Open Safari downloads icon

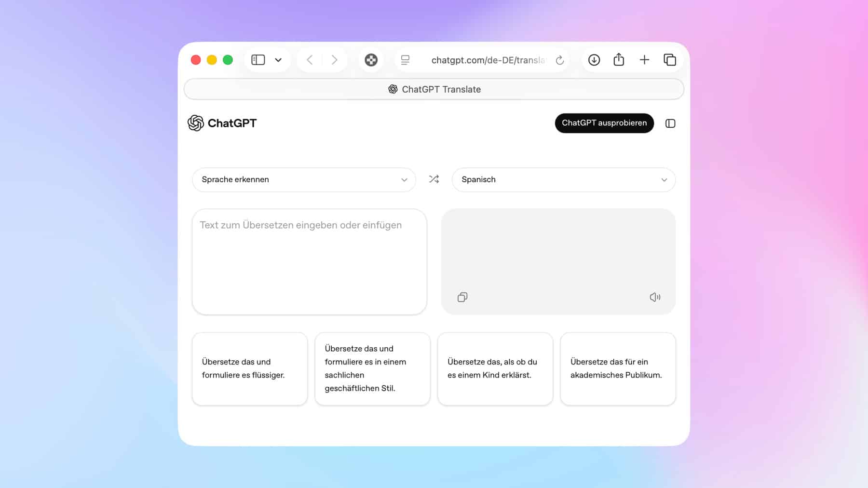pyautogui.click(x=594, y=60)
